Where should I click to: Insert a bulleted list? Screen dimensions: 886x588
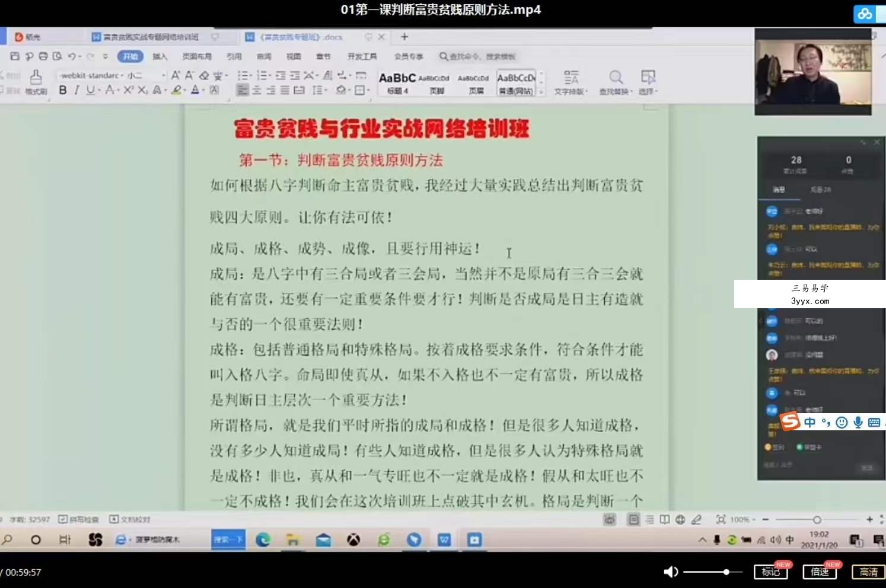point(242,75)
